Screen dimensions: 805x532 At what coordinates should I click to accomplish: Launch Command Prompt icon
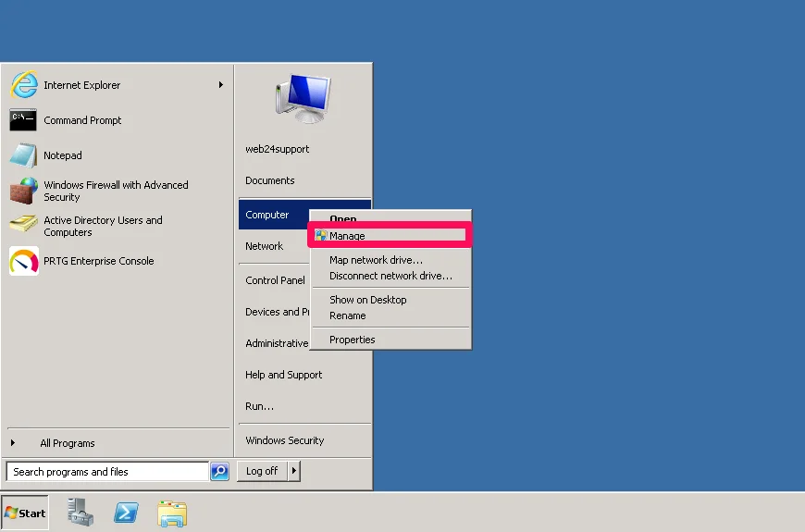(x=23, y=120)
